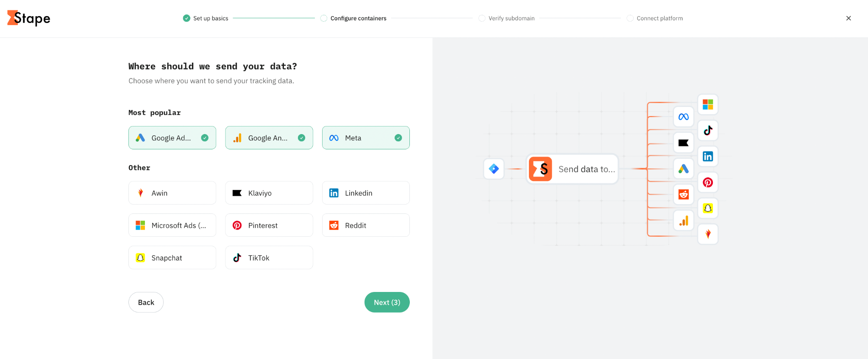This screenshot has width=868, height=359.
Task: Click the Meta infinity logo in Most popular
Action: pos(334,138)
